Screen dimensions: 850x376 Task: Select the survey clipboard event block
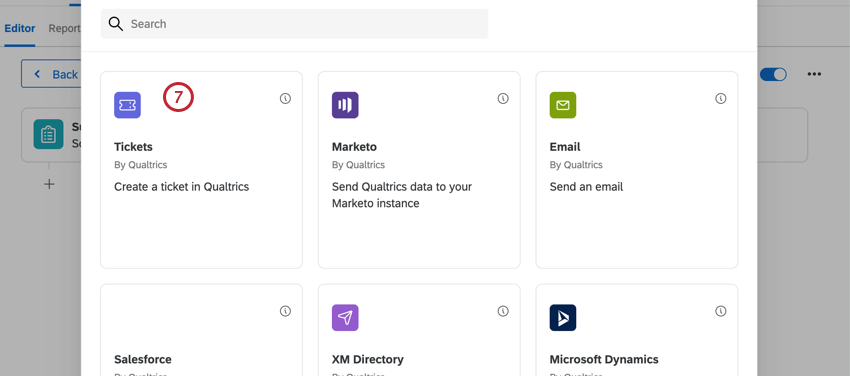point(51,134)
